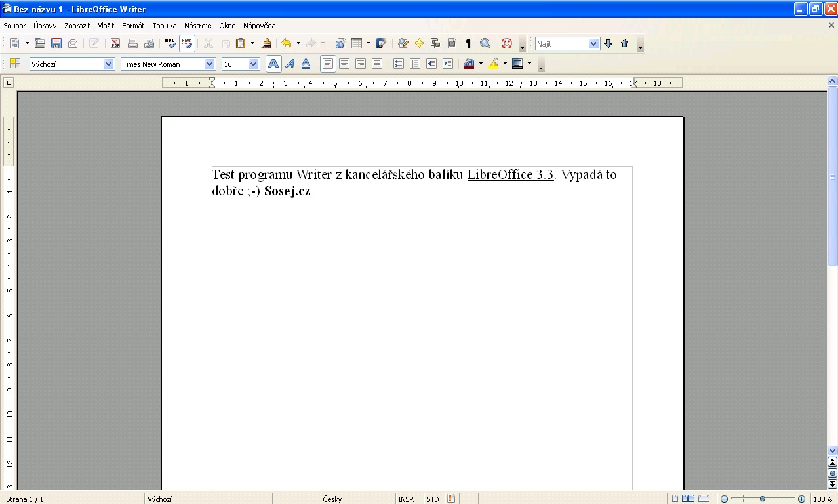Toggle the Show Draw Functions icon

pyautogui.click(x=382, y=44)
